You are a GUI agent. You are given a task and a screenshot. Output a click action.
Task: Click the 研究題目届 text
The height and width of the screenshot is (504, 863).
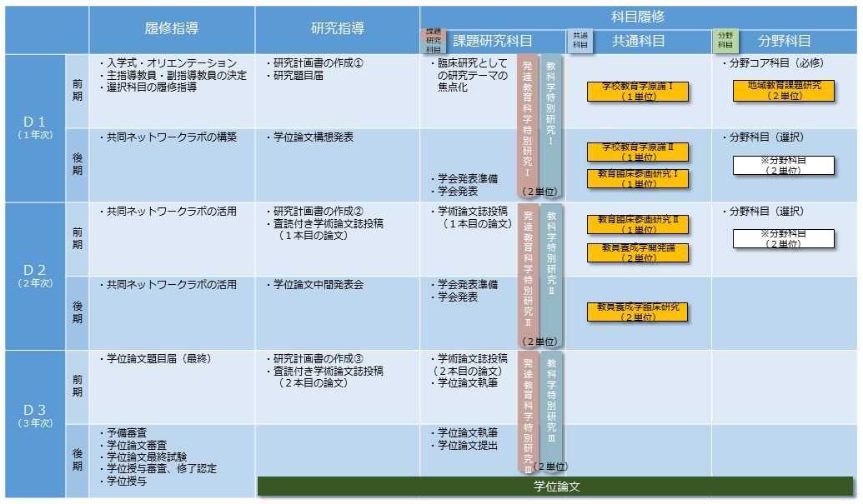pyautogui.click(x=299, y=75)
